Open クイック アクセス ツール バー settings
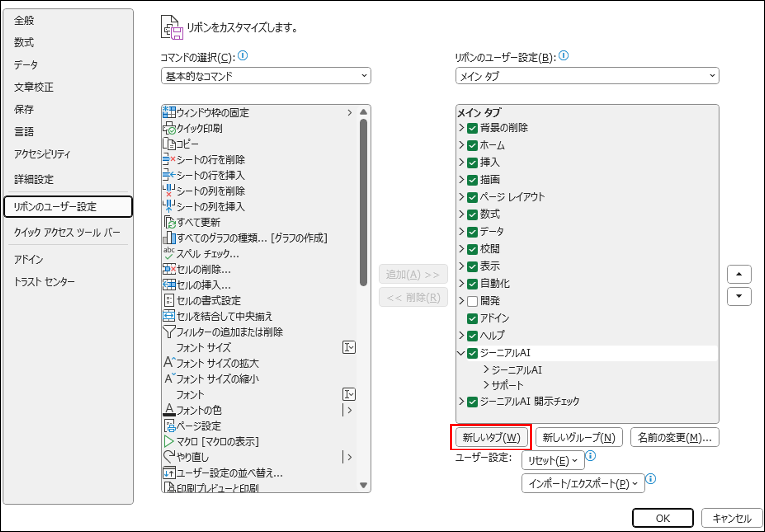Screen dimensions: 765x532 point(67,232)
